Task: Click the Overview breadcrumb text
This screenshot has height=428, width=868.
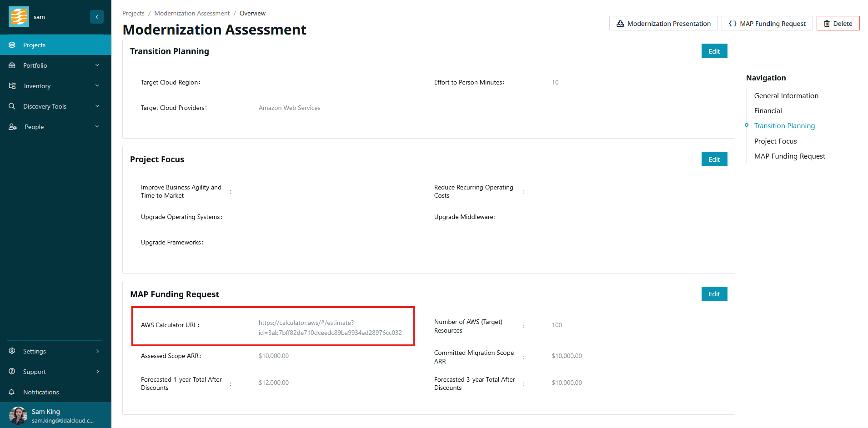Action: click(x=252, y=14)
